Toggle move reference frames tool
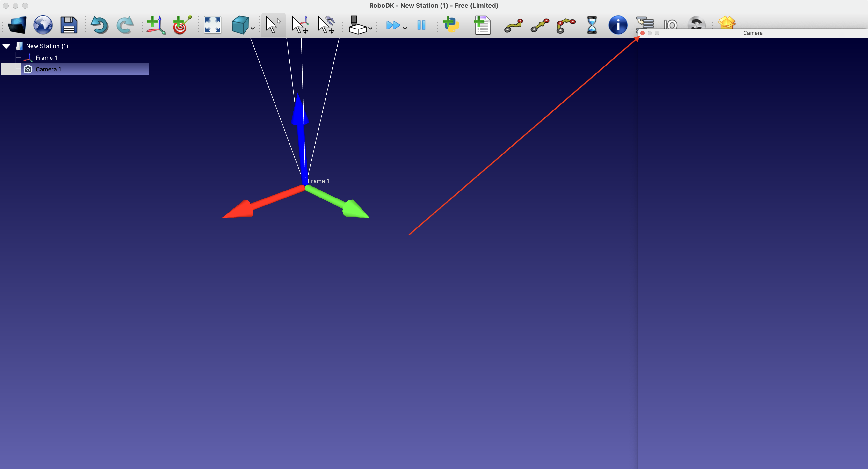 point(300,25)
